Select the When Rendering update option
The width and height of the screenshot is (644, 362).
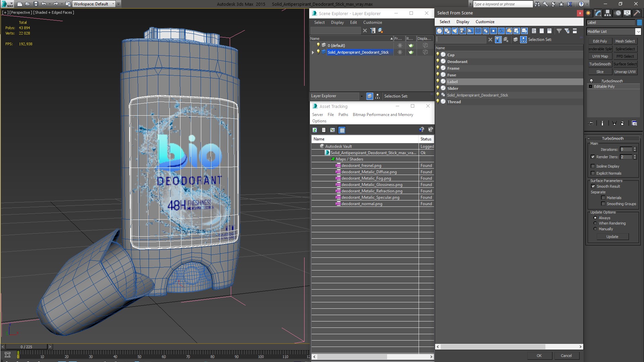(x=595, y=223)
